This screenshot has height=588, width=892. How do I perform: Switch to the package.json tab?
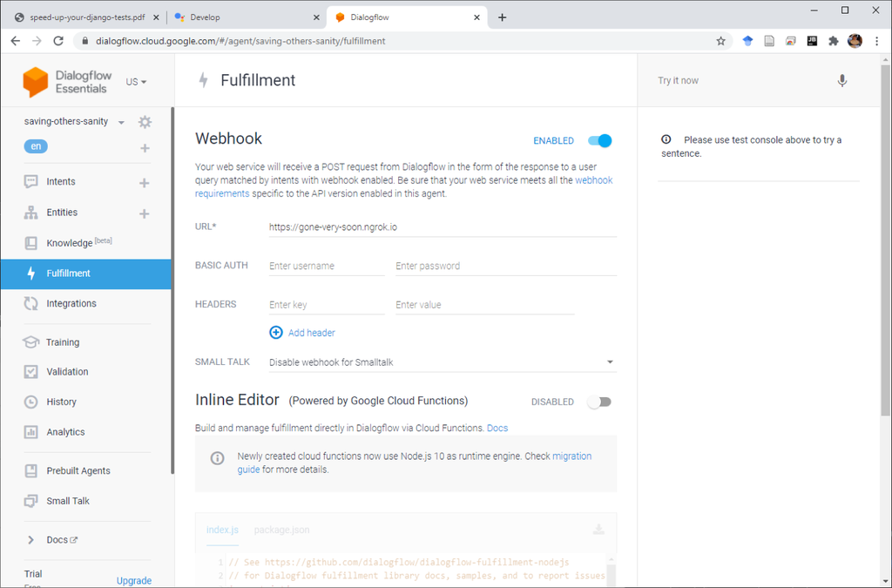pyautogui.click(x=281, y=530)
